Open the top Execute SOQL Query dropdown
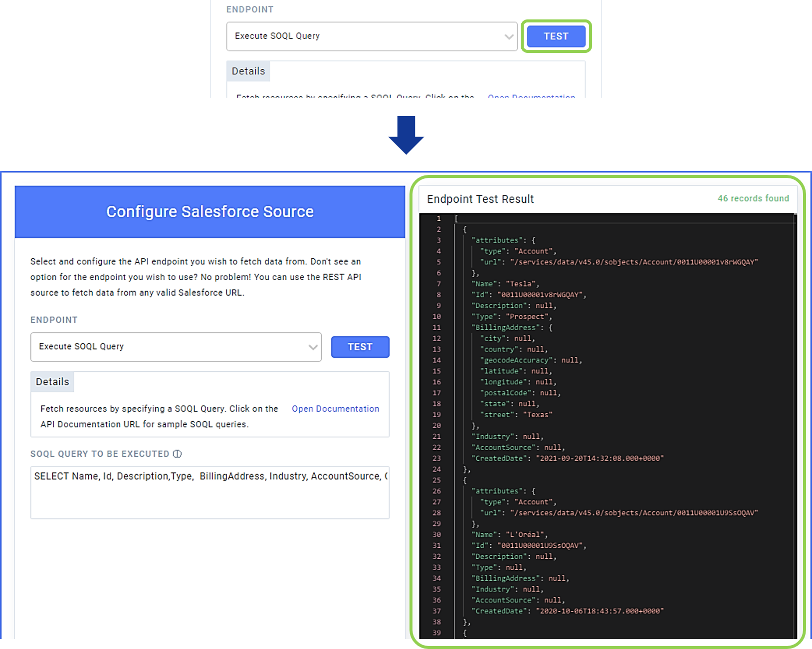 tap(372, 36)
